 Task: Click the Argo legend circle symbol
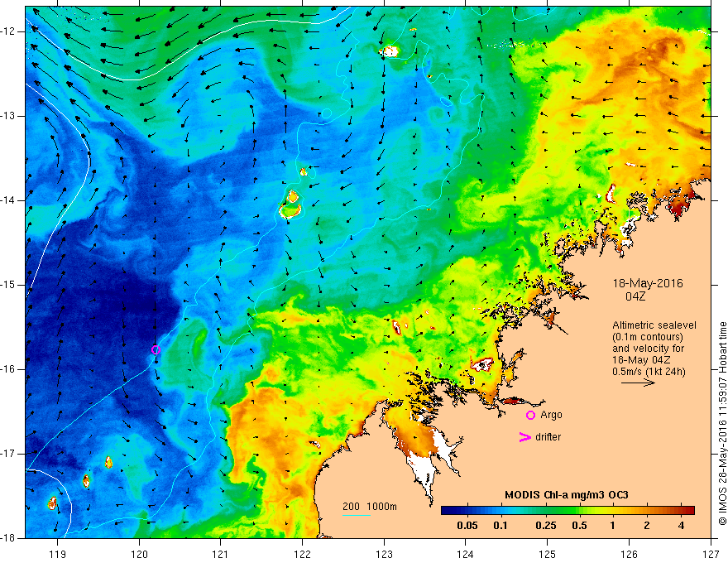point(530,415)
